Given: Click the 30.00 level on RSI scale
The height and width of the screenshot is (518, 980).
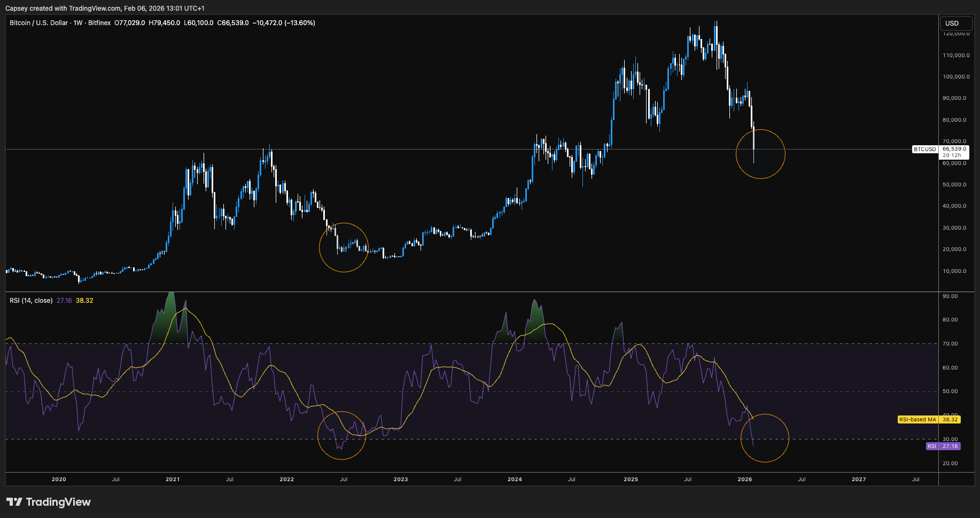Looking at the screenshot, I should tap(950, 439).
